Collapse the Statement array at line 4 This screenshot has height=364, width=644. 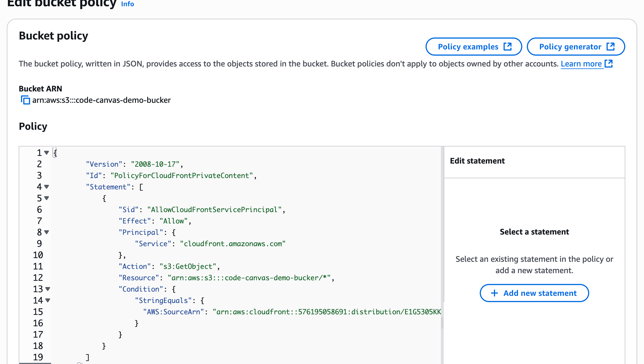pyautogui.click(x=47, y=187)
